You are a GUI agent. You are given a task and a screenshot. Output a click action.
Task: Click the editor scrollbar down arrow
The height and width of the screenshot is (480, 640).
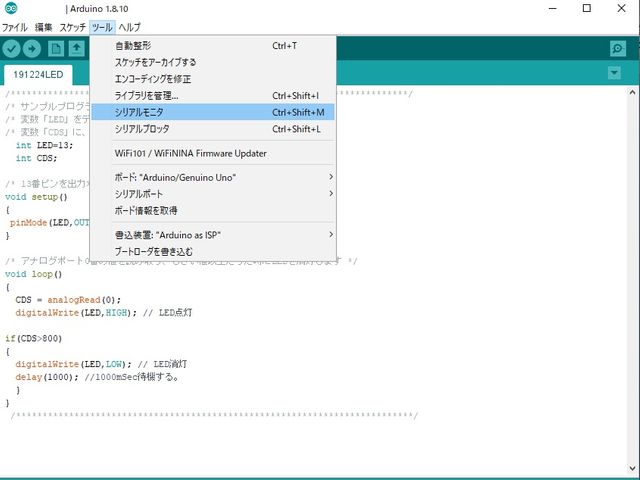[633, 469]
